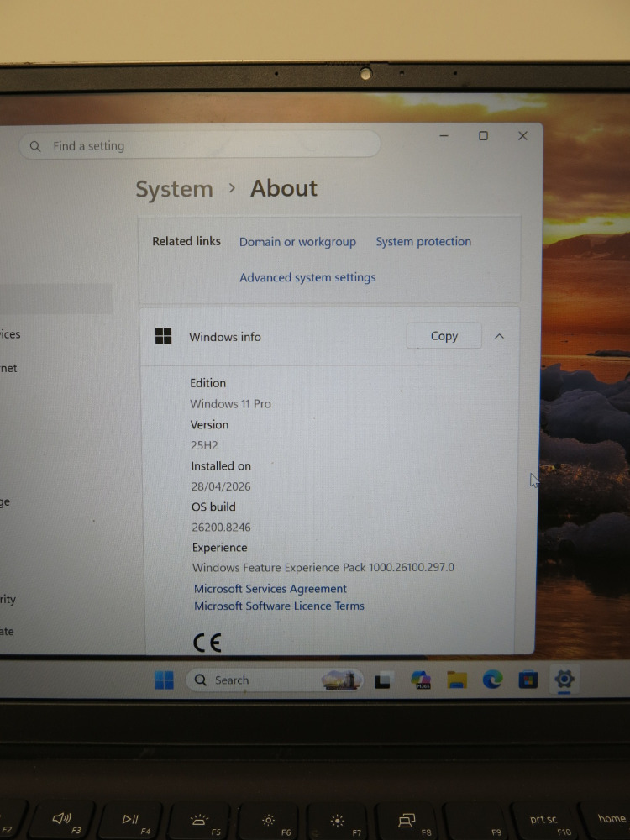Open the System protection link

[x=423, y=242]
